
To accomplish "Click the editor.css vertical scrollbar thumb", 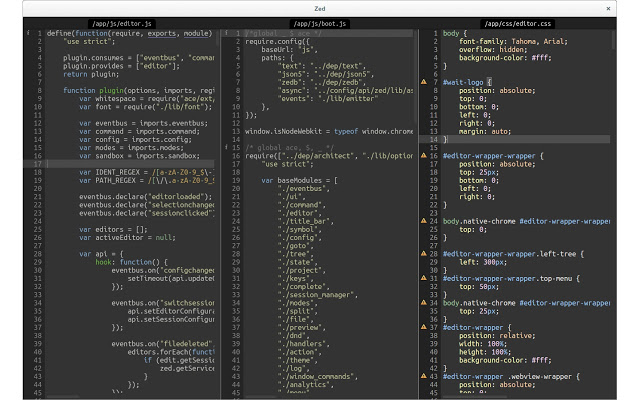I will (x=613, y=40).
